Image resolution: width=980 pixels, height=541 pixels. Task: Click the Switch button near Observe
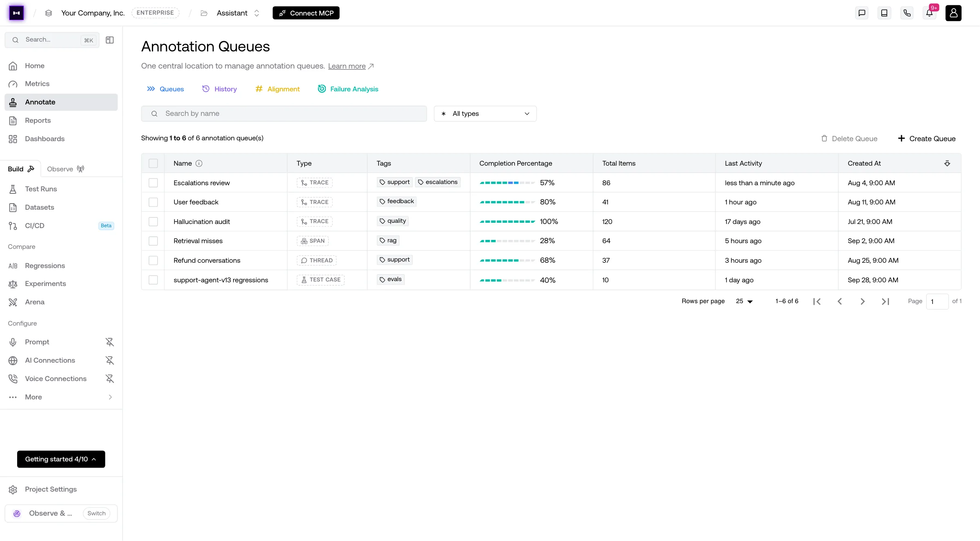tap(96, 513)
